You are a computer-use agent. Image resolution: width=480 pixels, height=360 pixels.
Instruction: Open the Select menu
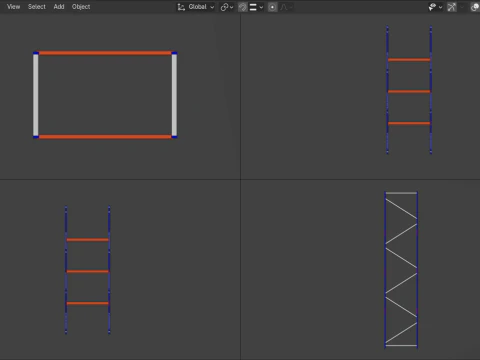tap(37, 7)
